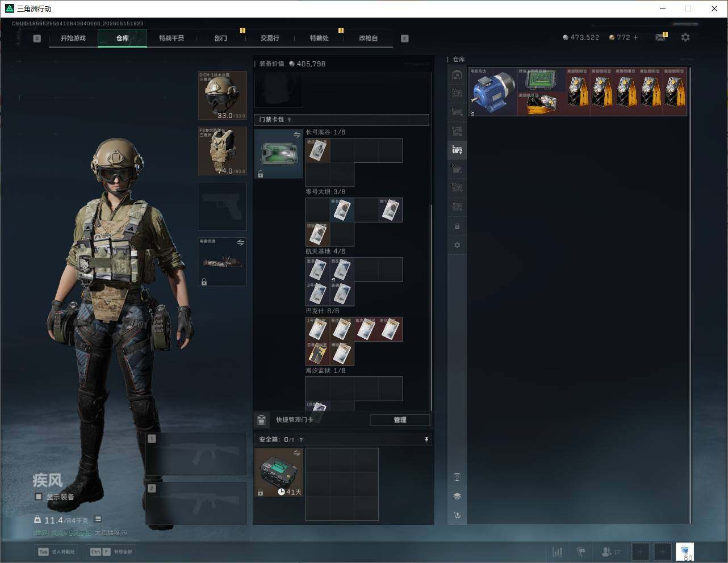728x563 pixels.
Task: Click the equipment panel vertical scrollbar
Action: 432,306
